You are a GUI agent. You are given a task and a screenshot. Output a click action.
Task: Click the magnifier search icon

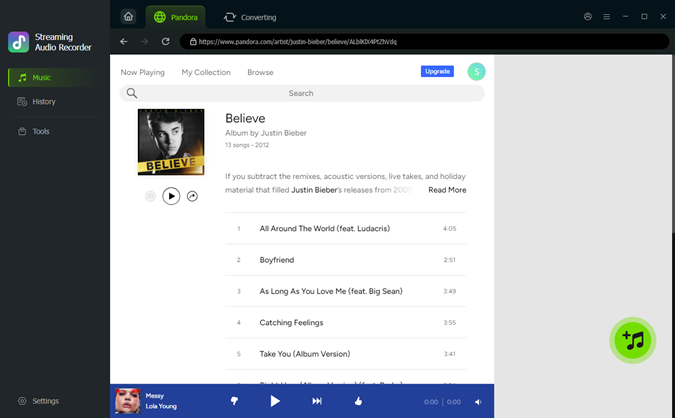point(132,93)
